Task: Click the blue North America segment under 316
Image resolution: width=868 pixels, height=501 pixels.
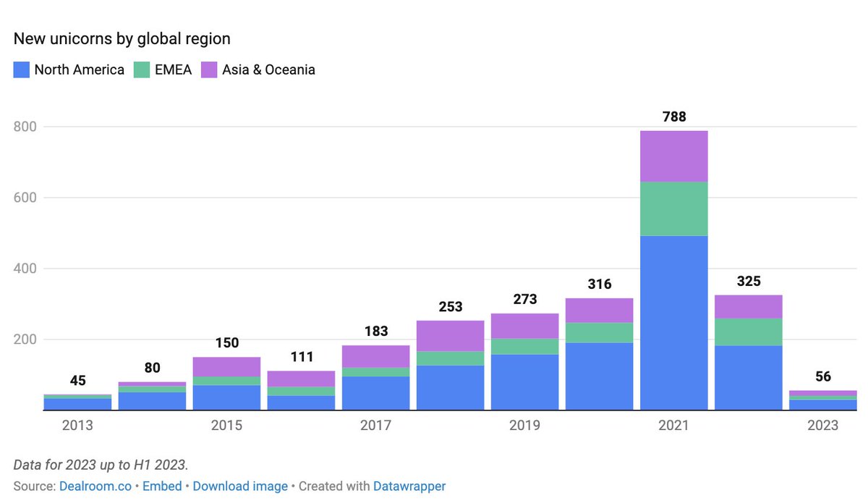Action: click(x=600, y=376)
